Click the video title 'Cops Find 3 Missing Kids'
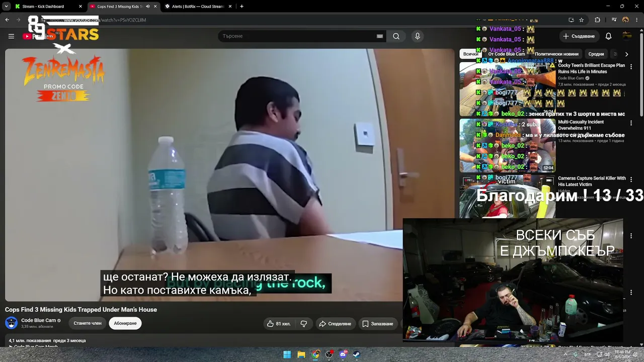 click(x=81, y=310)
